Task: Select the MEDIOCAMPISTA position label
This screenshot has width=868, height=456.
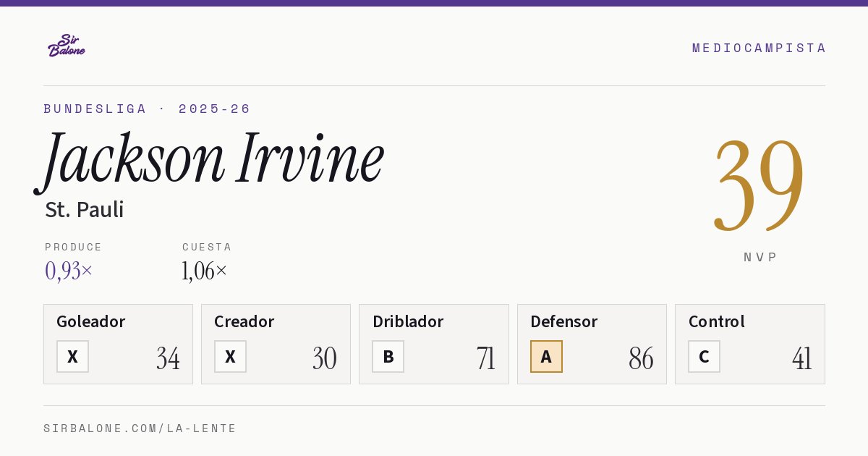Action: tap(759, 48)
